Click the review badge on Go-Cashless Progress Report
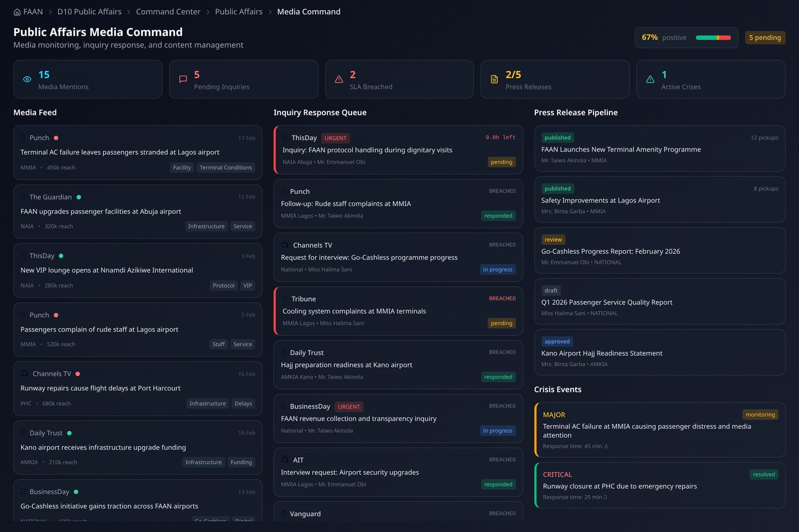Viewport: 799px width, 532px height. pos(553,239)
